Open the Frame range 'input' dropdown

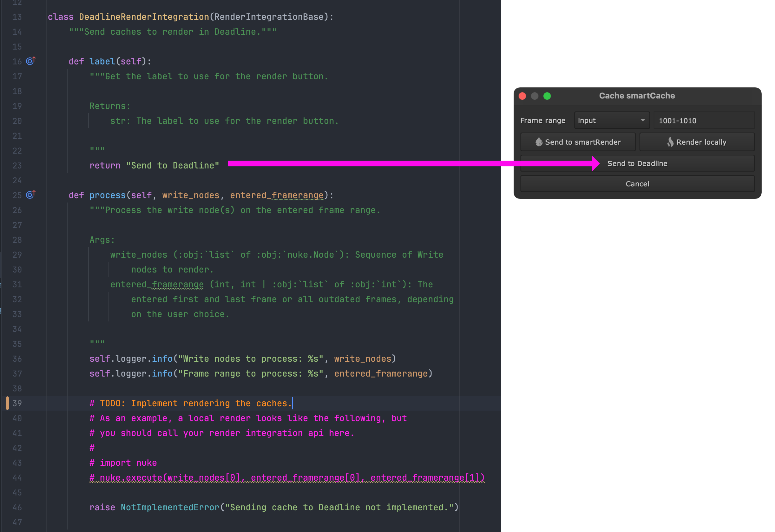[x=612, y=120]
